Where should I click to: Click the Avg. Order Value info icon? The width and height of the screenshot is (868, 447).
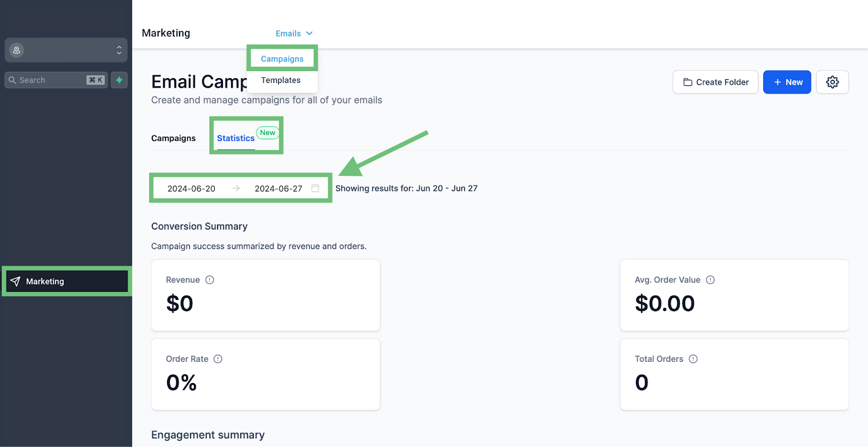coord(710,280)
